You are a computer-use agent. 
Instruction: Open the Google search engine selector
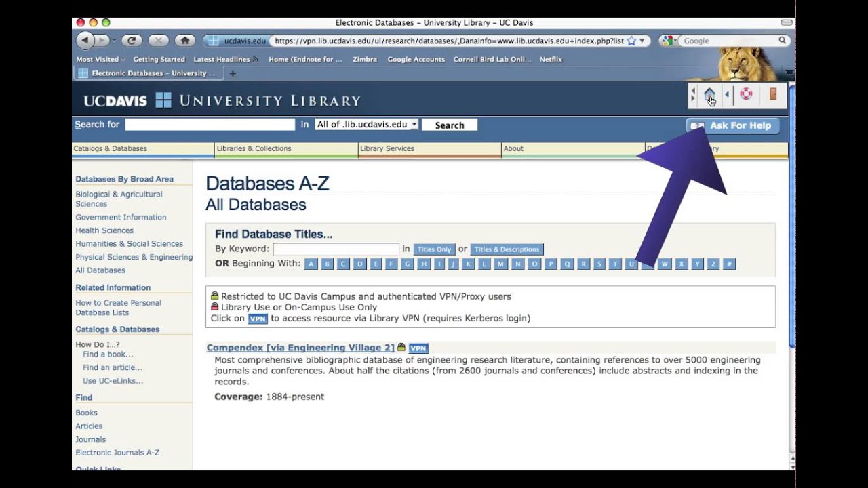(670, 41)
